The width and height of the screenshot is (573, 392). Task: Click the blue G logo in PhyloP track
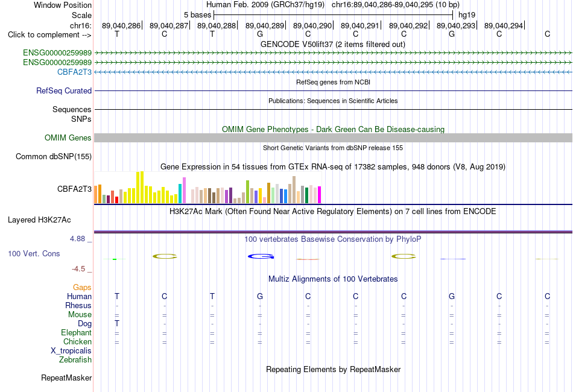coord(261,256)
